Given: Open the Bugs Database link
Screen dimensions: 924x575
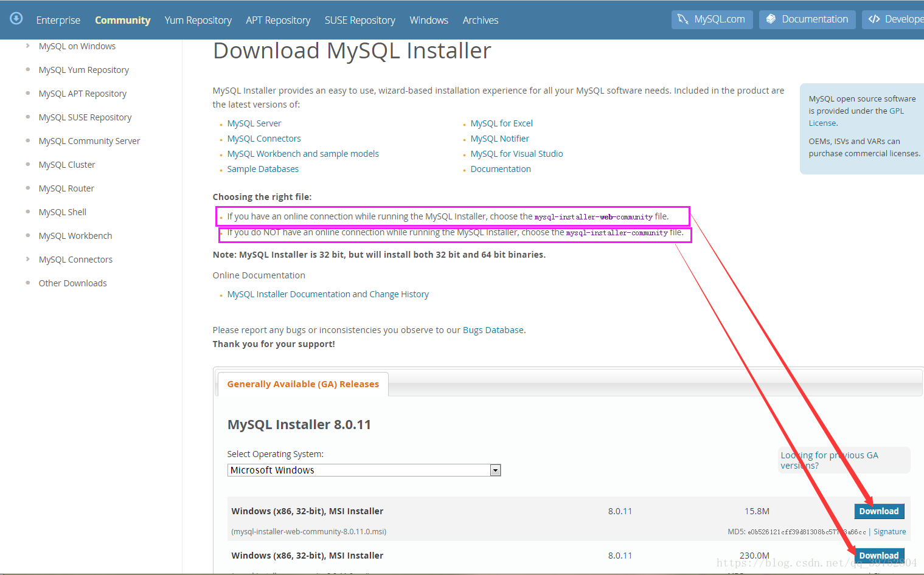Looking at the screenshot, I should pos(493,330).
